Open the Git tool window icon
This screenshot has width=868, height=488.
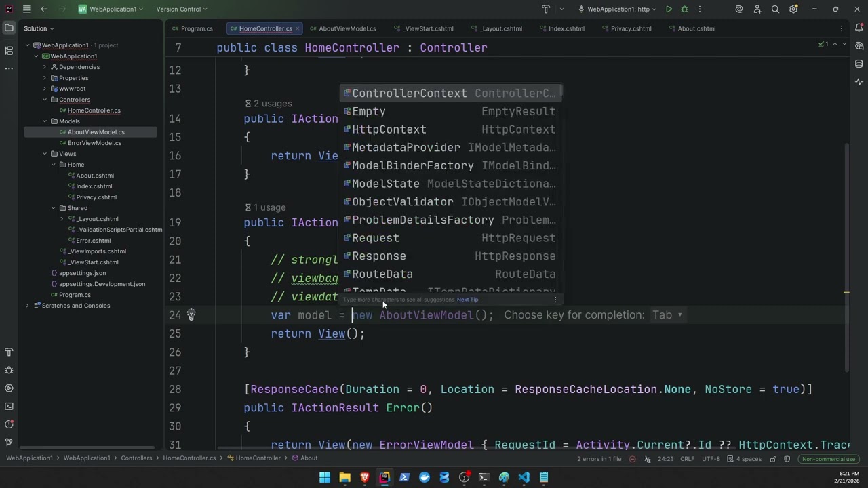(9, 442)
